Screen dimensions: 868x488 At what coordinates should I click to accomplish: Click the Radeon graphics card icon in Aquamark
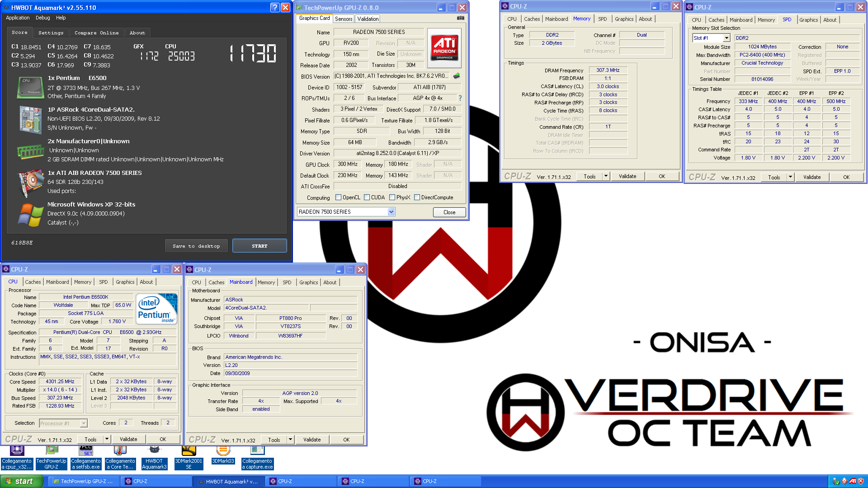coord(30,183)
